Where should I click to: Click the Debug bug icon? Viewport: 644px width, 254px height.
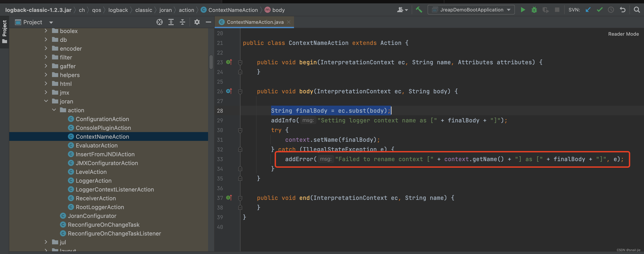pos(534,10)
